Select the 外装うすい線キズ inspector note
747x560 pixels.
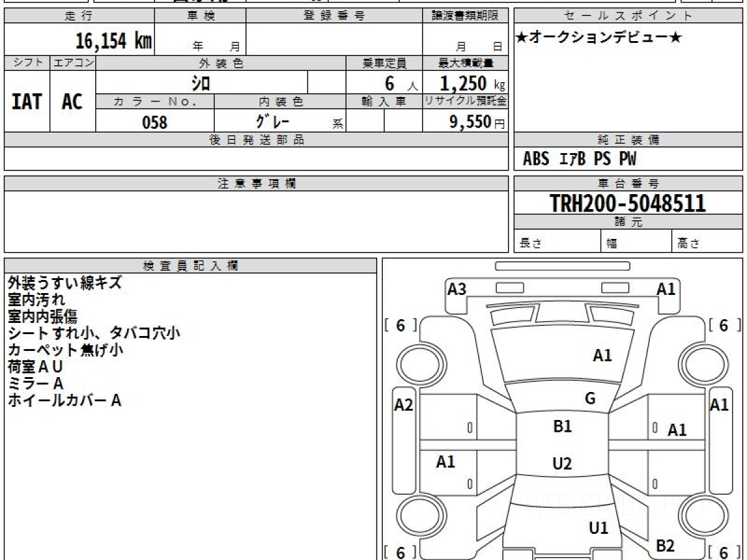[65, 282]
